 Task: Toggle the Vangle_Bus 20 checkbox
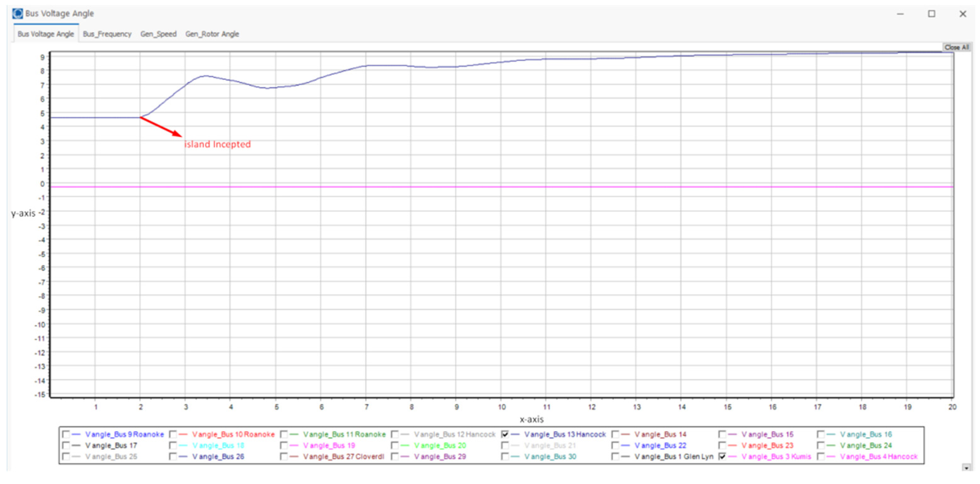[394, 445]
